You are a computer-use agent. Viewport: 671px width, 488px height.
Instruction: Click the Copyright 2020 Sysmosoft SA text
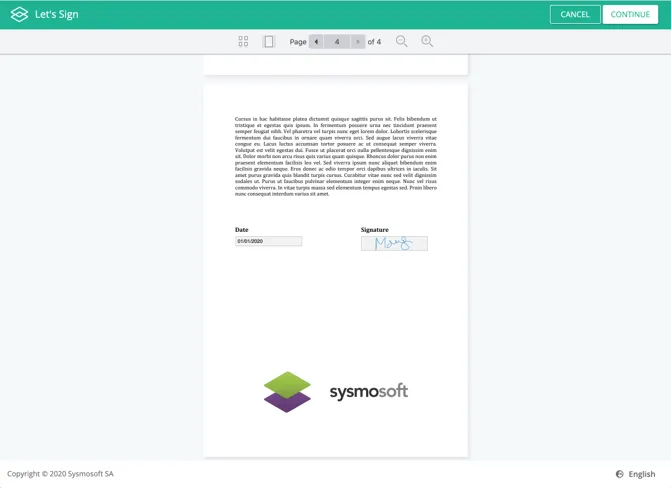coord(60,474)
